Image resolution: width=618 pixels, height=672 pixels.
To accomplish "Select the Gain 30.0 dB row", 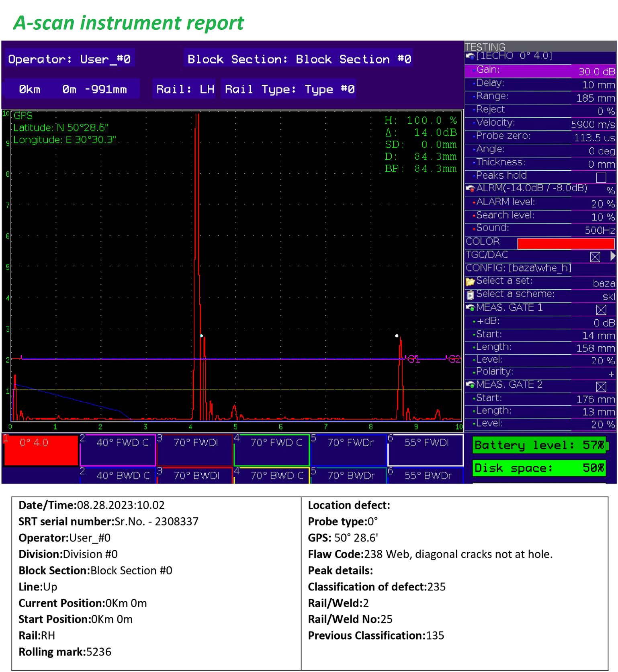I will pos(540,71).
